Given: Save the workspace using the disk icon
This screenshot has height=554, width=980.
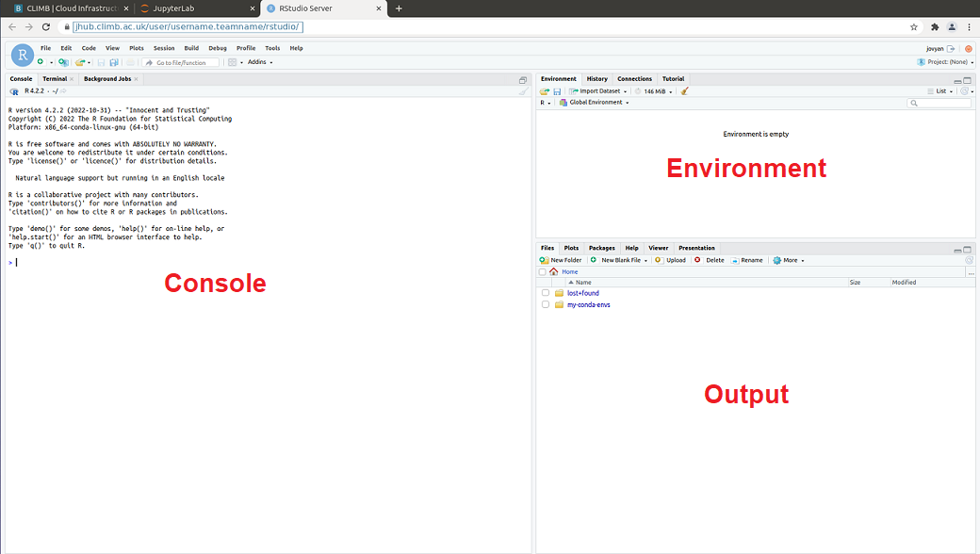Looking at the screenshot, I should coord(555,90).
